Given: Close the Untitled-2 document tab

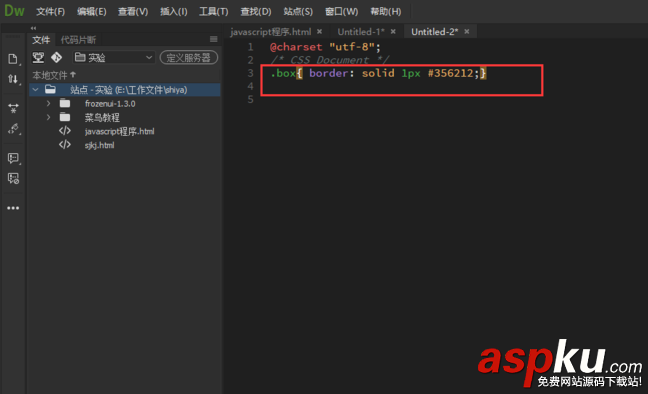Looking at the screenshot, I should [467, 31].
